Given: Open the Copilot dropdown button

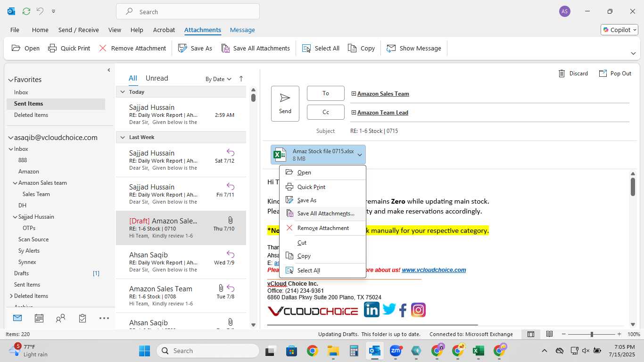Looking at the screenshot, I should [619, 30].
